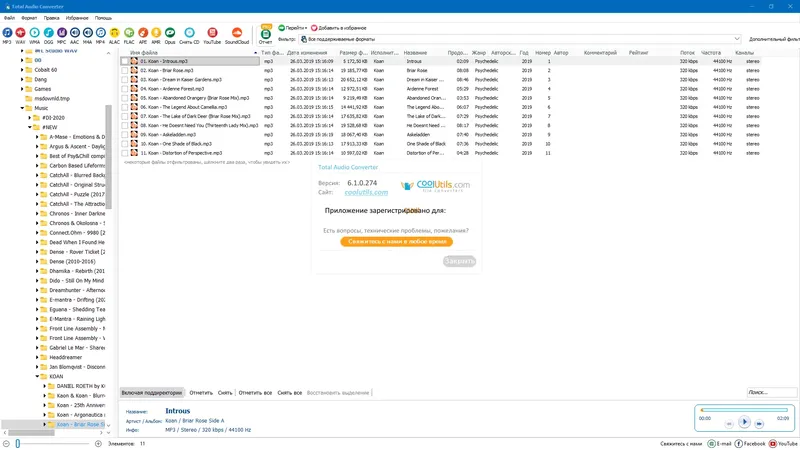Expand the Headdreamer folder
This screenshot has height=450, width=800.
[x=37, y=357]
